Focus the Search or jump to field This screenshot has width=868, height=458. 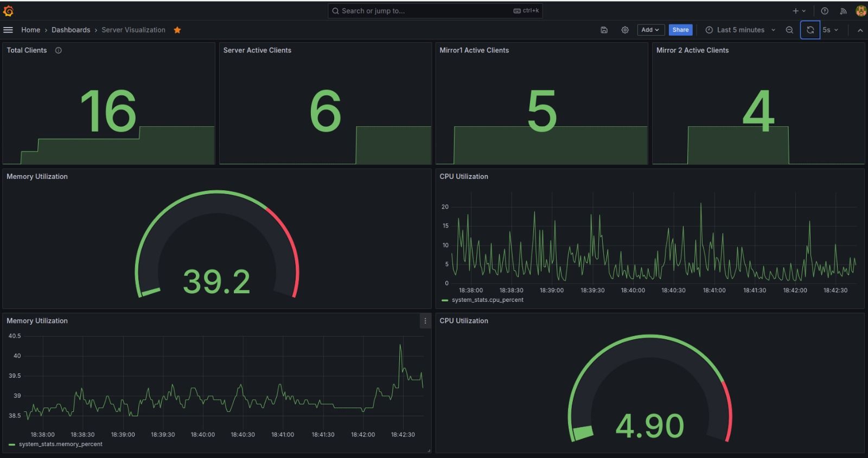(435, 11)
